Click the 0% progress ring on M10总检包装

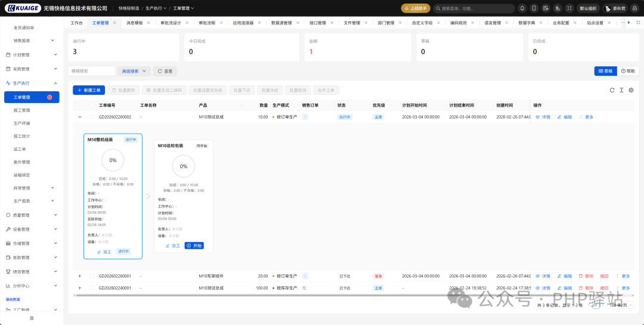tap(184, 166)
